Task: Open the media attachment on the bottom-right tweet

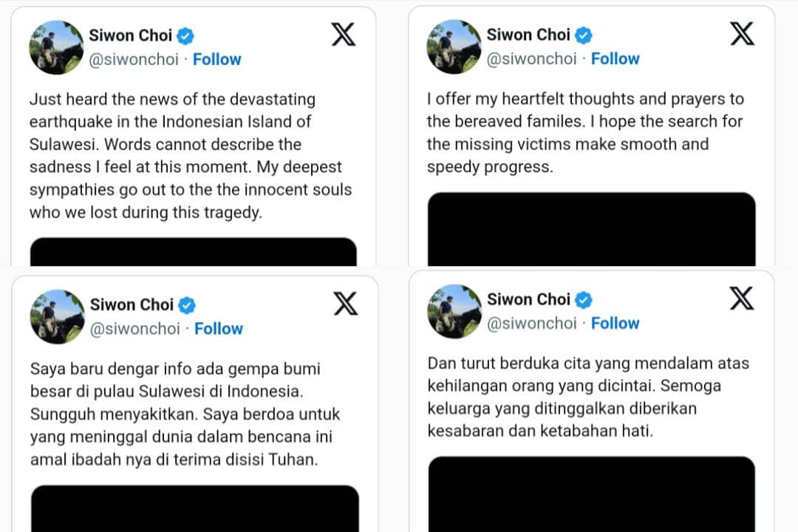Action: (x=591, y=495)
